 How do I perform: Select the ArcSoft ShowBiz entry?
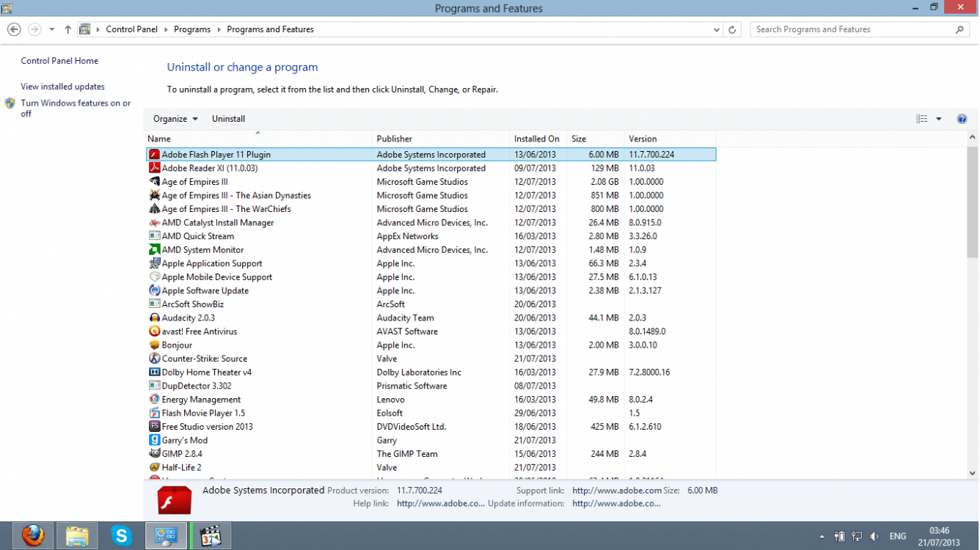click(431, 304)
